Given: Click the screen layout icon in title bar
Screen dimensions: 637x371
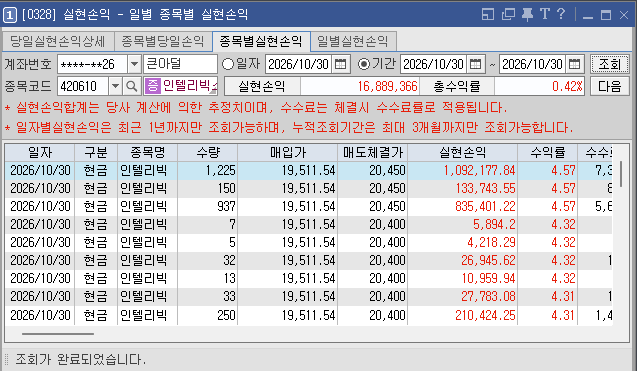Looking at the screenshot, I should coord(488,14).
